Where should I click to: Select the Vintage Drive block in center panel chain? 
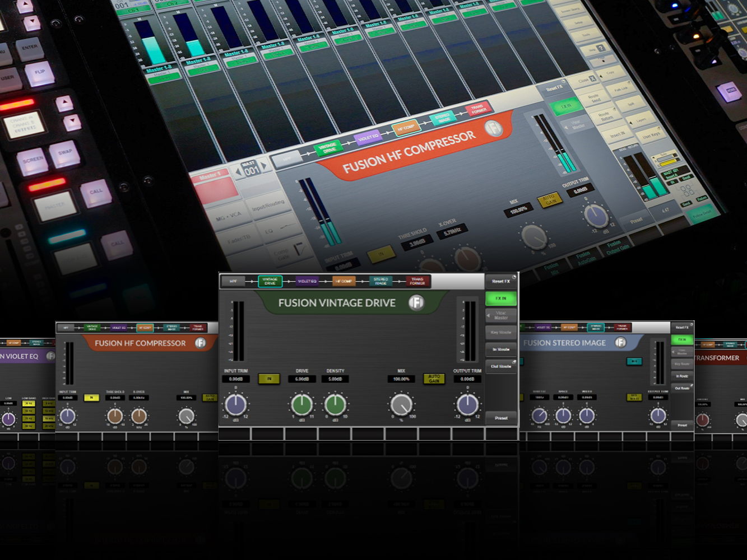pos(270,281)
